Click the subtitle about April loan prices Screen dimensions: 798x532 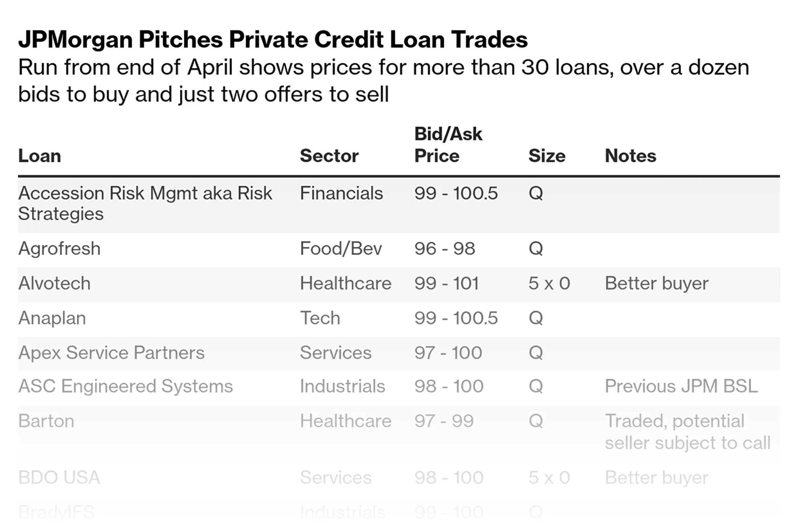point(383,81)
